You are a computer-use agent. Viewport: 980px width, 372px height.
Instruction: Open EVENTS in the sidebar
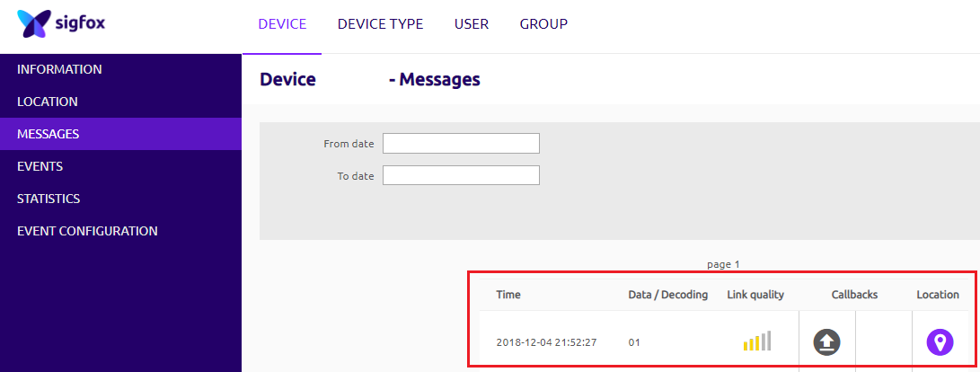click(x=120, y=166)
